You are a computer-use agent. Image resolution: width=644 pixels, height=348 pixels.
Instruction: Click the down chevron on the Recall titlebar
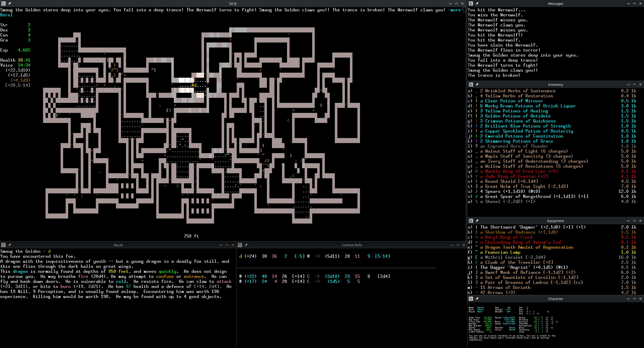(221, 245)
